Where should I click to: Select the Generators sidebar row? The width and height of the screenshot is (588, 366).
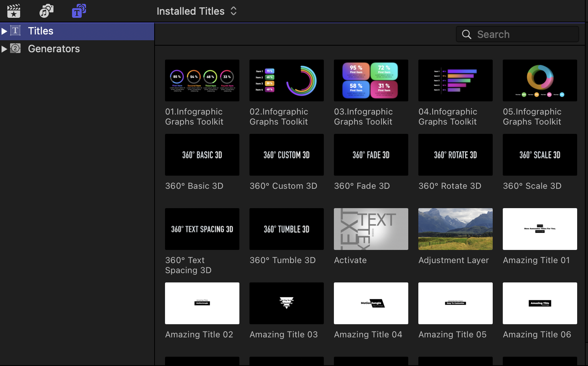coord(54,49)
